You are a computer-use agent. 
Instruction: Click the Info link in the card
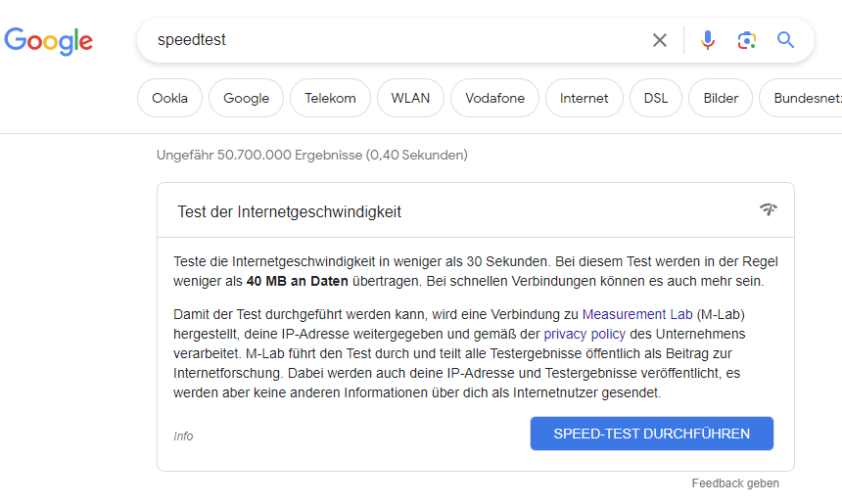click(x=183, y=436)
